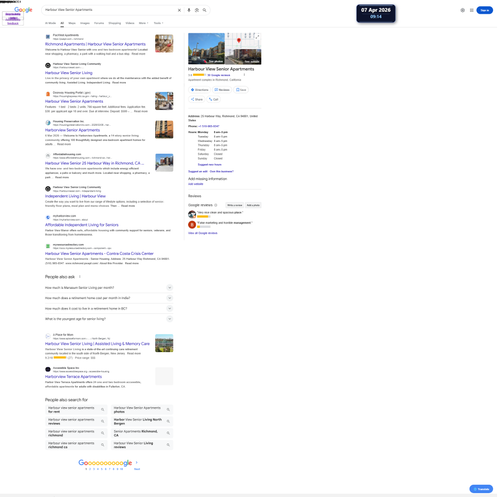This screenshot has height=497, width=500.
Task: Switch to the Shopping tab
Action: [115, 23]
